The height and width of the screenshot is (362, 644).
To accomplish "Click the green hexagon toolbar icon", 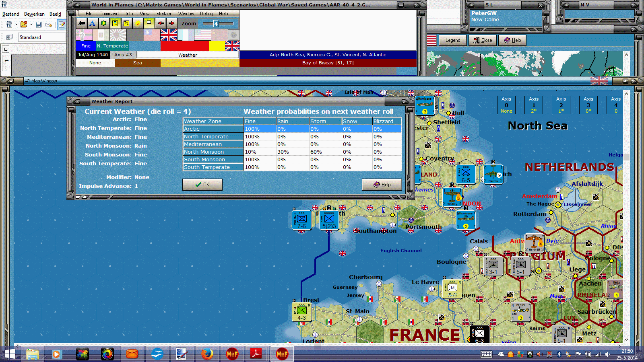I will (104, 23).
